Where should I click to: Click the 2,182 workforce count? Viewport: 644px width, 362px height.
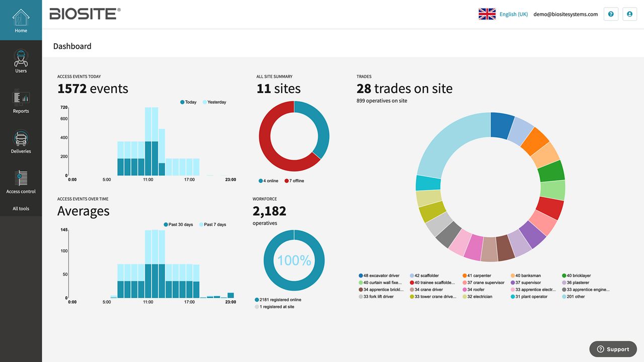click(x=269, y=211)
